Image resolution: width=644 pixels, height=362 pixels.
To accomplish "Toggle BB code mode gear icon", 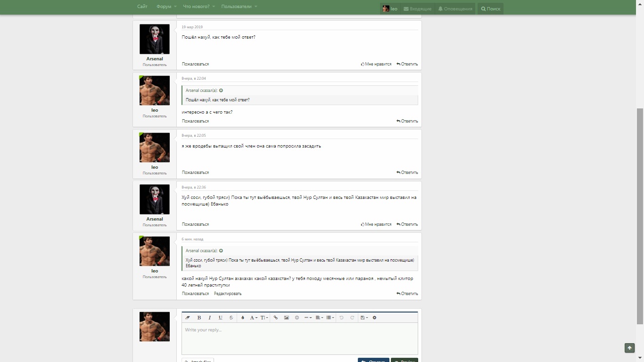I will tap(374, 318).
